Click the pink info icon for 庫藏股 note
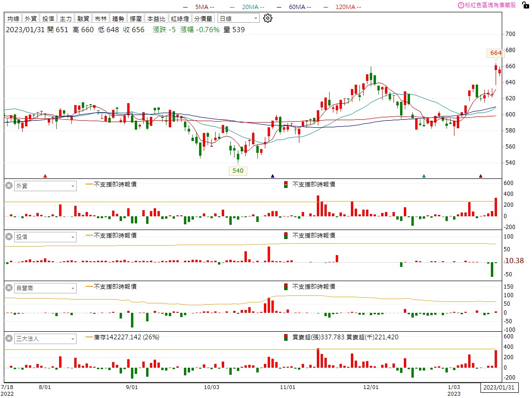 [461, 5]
